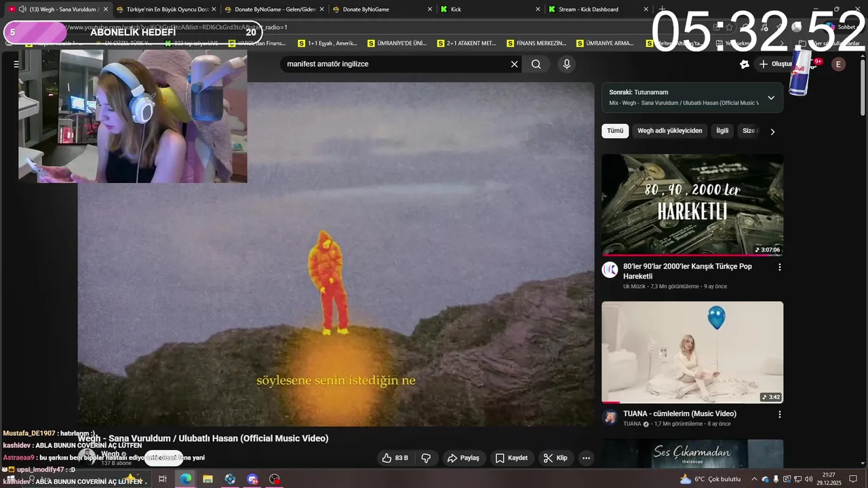The image size is (868, 488).
Task: Open the UK Müzik channel avatar
Action: click(x=610, y=270)
